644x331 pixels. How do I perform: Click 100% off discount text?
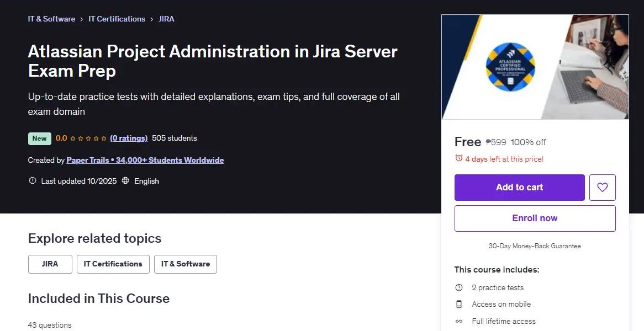[x=528, y=142]
